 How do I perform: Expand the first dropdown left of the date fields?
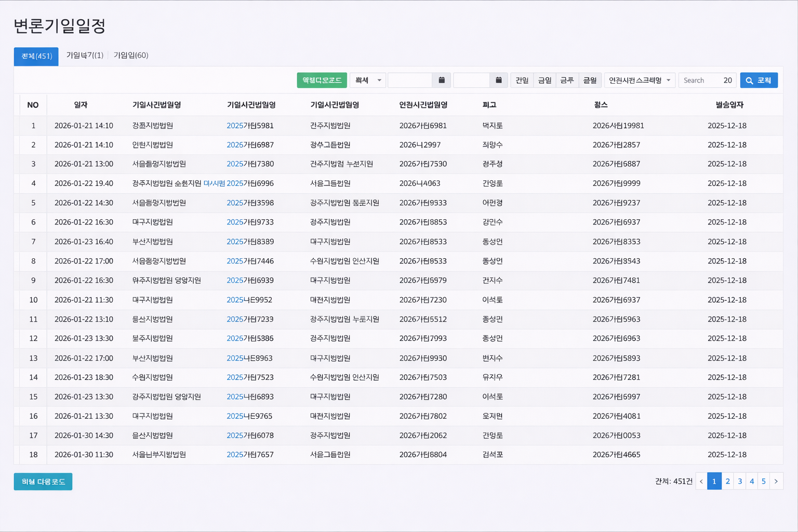click(x=368, y=80)
